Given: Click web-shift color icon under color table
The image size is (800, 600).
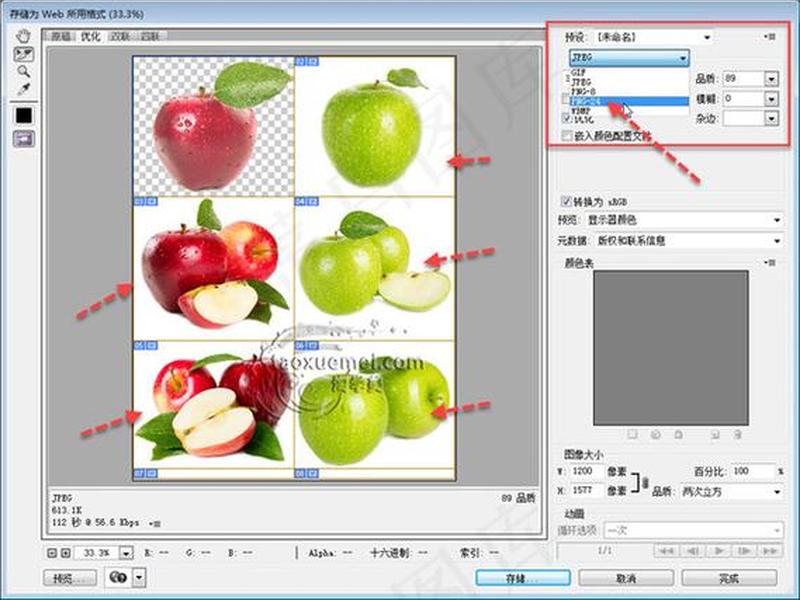Looking at the screenshot, I should pos(656,434).
